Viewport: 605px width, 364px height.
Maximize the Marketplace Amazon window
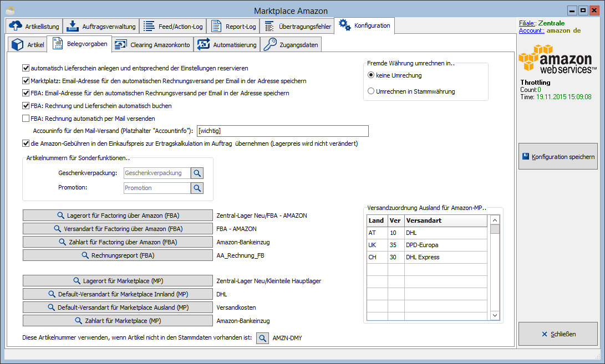(x=583, y=11)
